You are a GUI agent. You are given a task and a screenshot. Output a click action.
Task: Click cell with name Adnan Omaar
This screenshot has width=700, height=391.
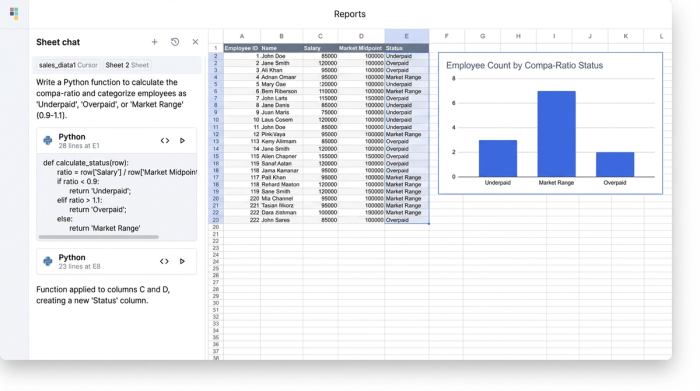click(281, 77)
